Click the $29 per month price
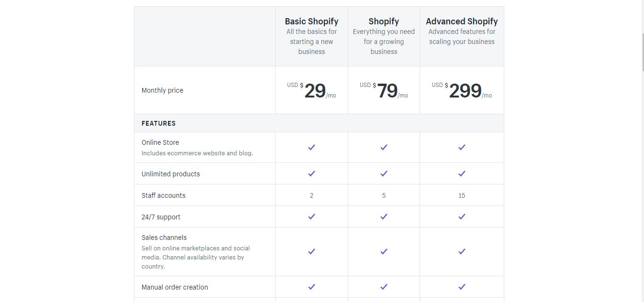This screenshot has width=644, height=302. 311,90
